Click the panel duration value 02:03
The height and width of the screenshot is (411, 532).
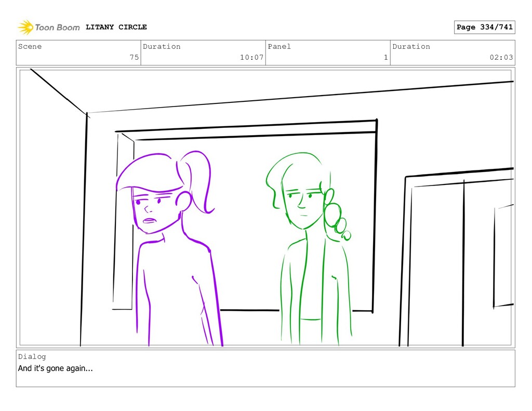click(x=501, y=57)
